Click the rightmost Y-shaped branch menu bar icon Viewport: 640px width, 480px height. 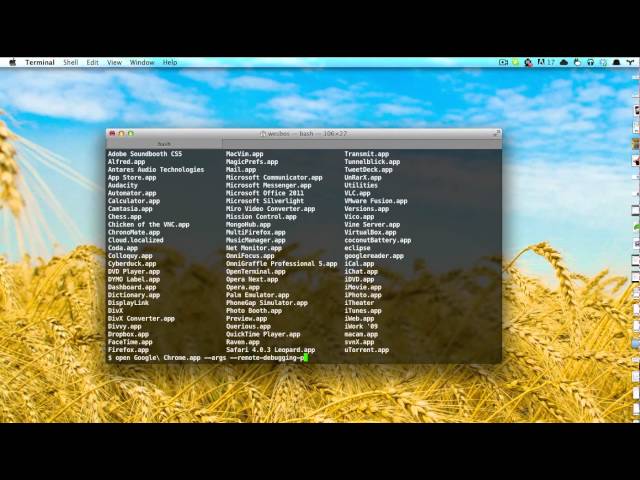click(631, 62)
